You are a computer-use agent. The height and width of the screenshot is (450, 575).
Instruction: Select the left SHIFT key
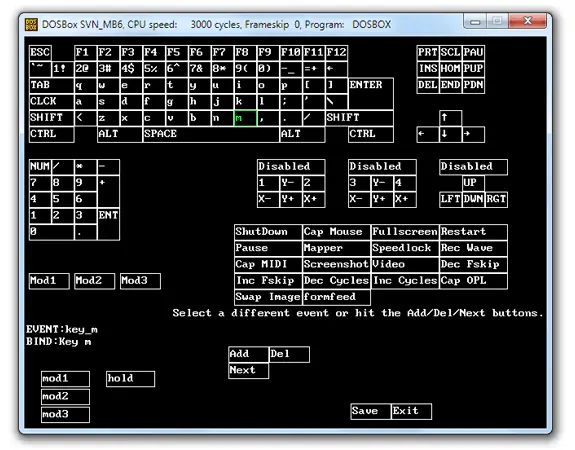[51, 118]
